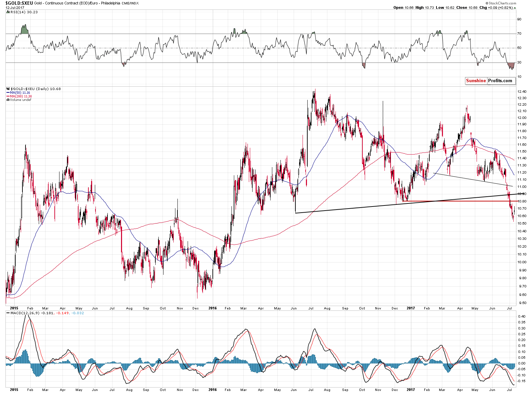
Task: Click the red MA(200) line swatch
Action: pyautogui.click(x=8, y=96)
